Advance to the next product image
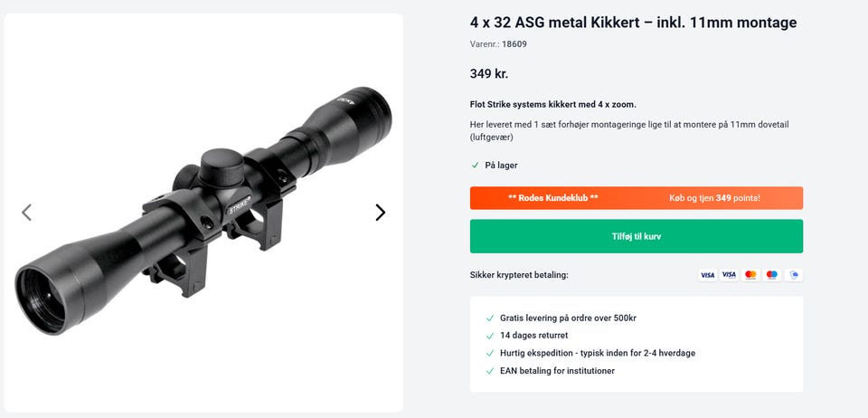 point(380,213)
